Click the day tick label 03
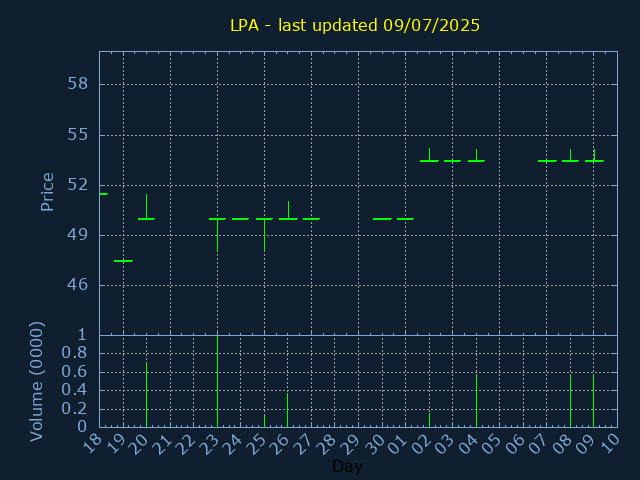 coord(445,444)
